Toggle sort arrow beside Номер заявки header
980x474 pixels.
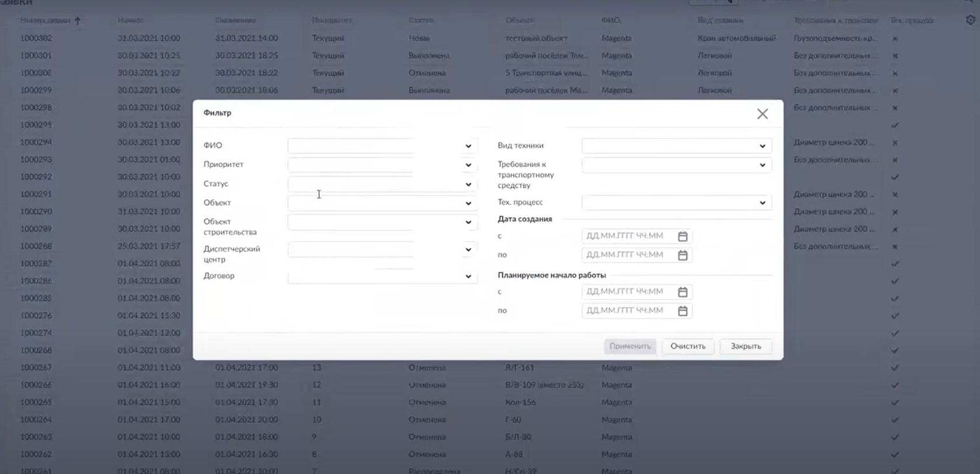[77, 20]
